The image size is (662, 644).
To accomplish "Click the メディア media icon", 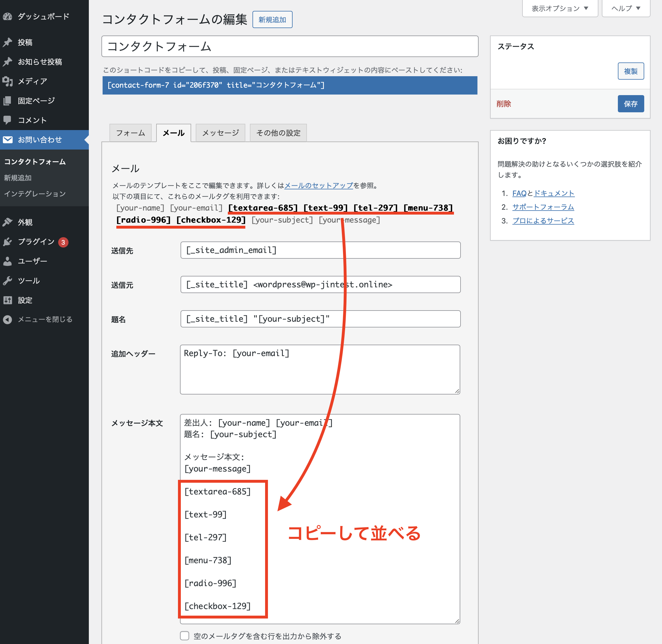I will click(x=7, y=81).
